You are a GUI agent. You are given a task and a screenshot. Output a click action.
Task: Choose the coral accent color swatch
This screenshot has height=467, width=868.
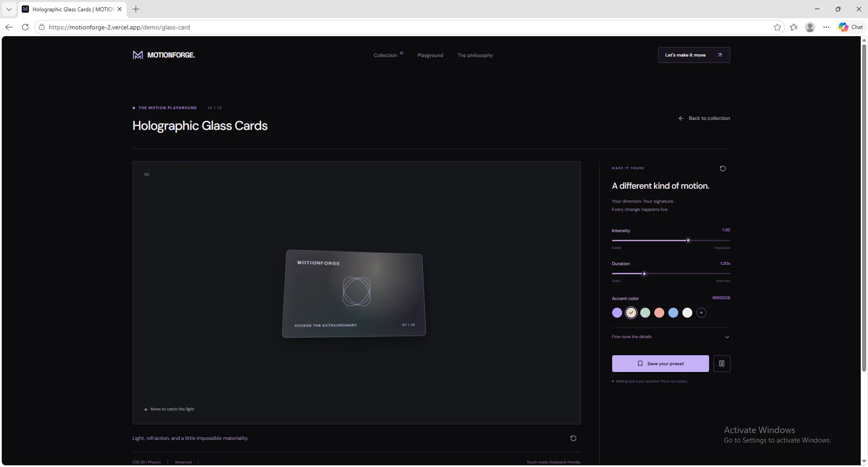659,313
